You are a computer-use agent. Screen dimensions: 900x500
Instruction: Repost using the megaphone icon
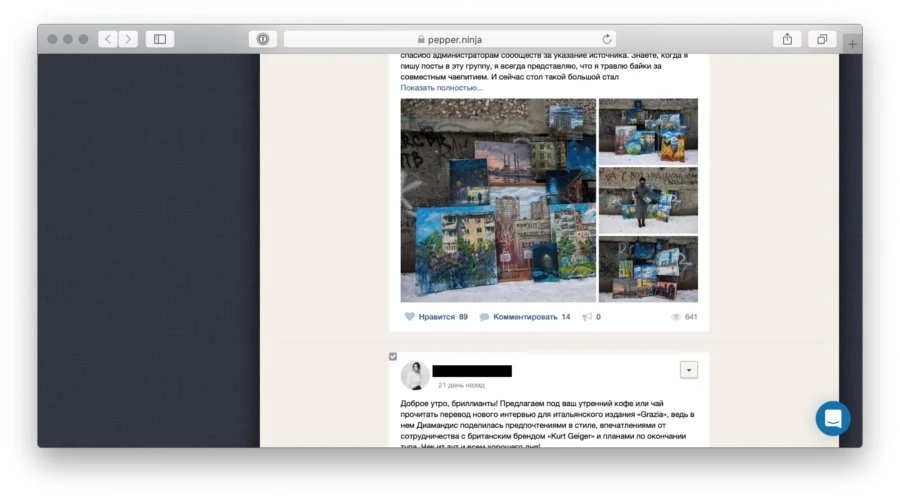[587, 317]
